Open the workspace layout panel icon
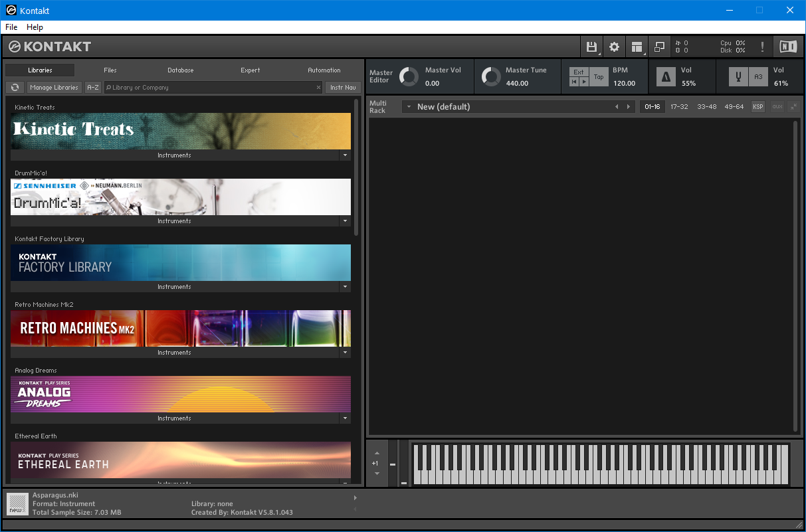The height and width of the screenshot is (532, 806). 637,46
